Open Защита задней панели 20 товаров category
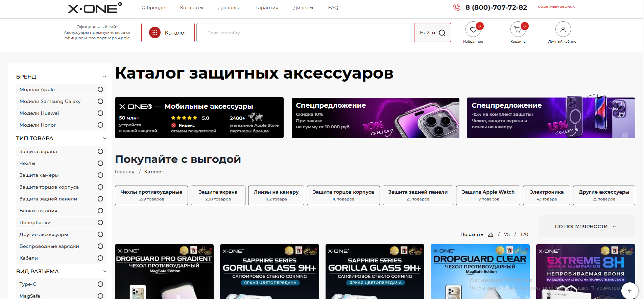Screen dimensions: 644x299 pos(418,195)
